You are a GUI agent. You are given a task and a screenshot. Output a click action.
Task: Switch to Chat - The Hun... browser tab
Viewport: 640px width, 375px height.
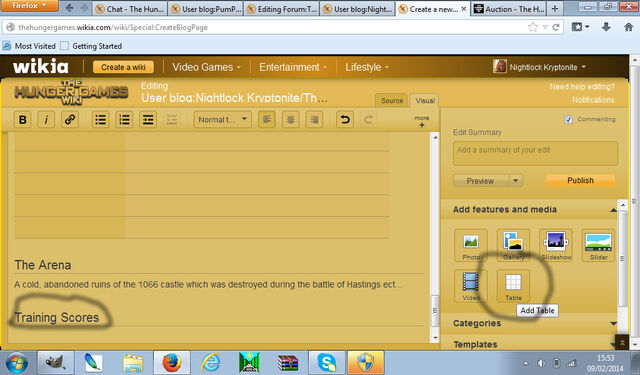click(130, 9)
